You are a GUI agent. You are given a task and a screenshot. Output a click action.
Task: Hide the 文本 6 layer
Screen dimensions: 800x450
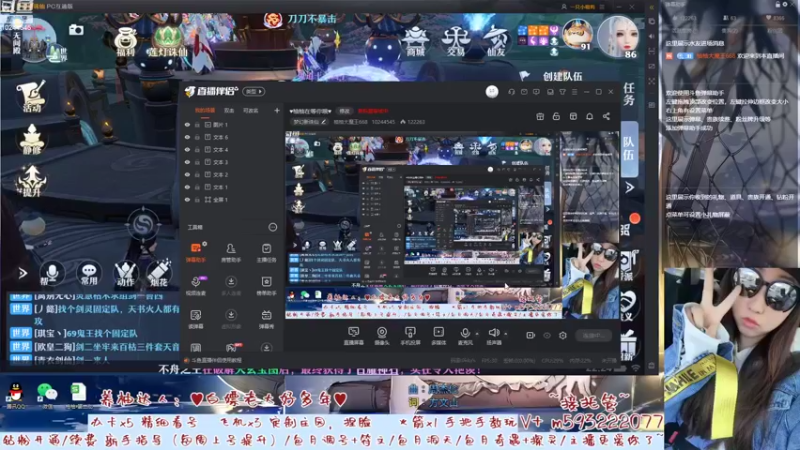tap(187, 137)
